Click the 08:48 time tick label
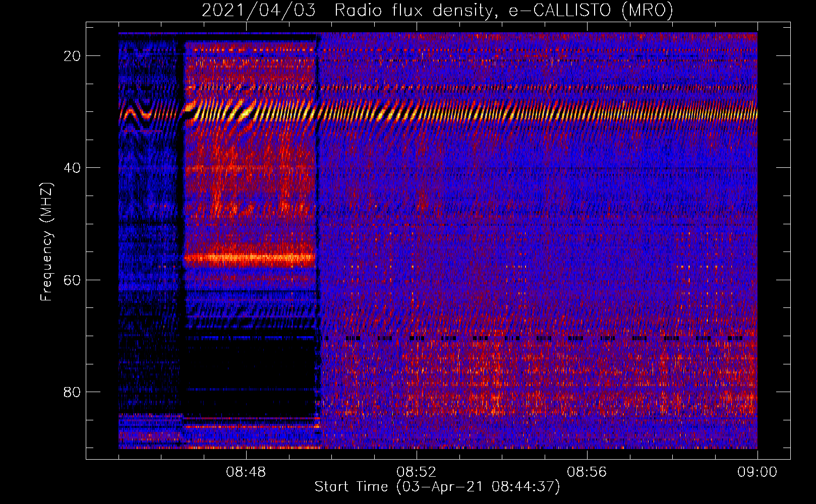This screenshot has height=504, width=816. 246,472
